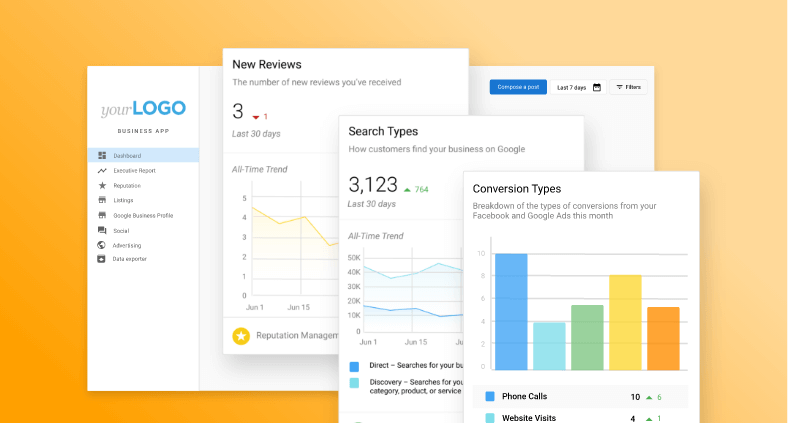Click the Reputation star icon in sidebar
This screenshot has width=788, height=423.
[x=102, y=185]
